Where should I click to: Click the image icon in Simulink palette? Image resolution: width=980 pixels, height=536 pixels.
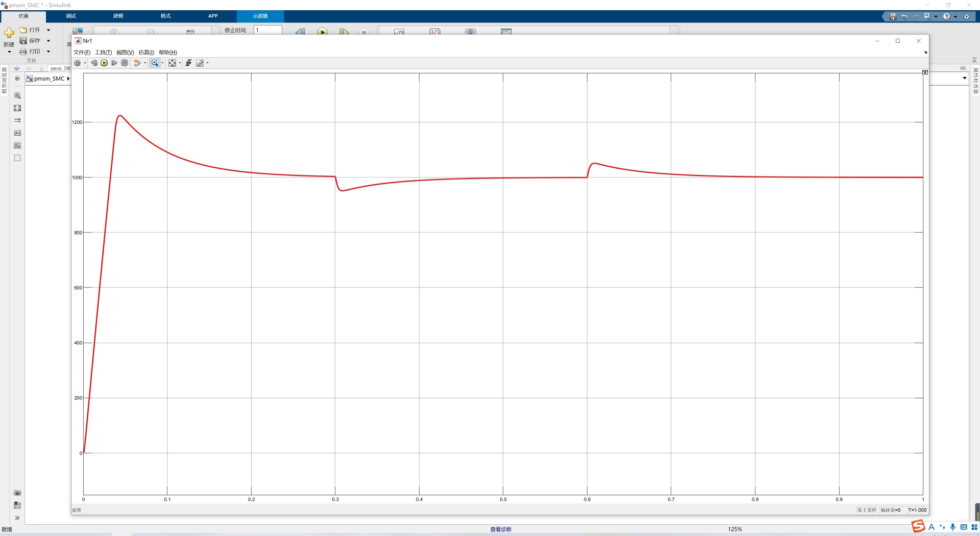click(17, 146)
